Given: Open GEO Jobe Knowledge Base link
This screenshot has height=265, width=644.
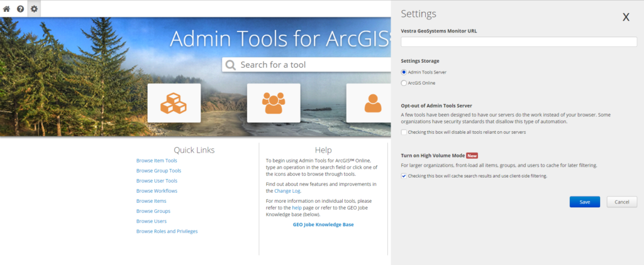Looking at the screenshot, I should (x=323, y=225).
